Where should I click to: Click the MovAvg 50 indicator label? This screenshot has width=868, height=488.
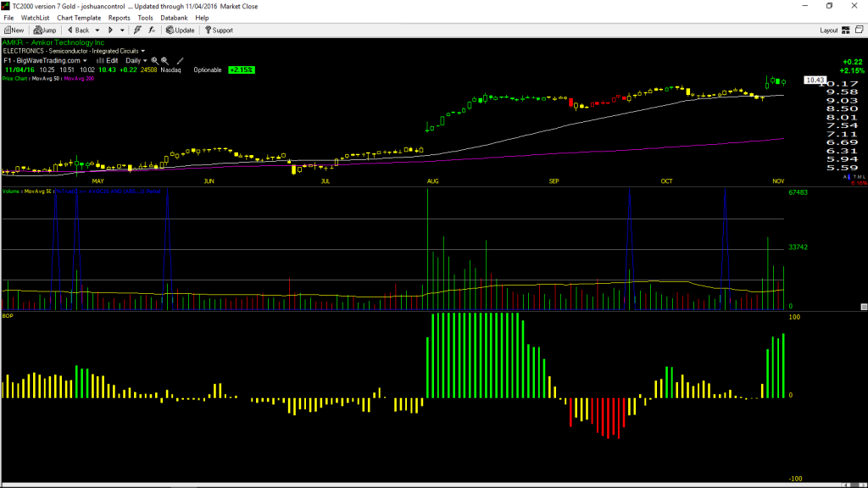(46, 79)
